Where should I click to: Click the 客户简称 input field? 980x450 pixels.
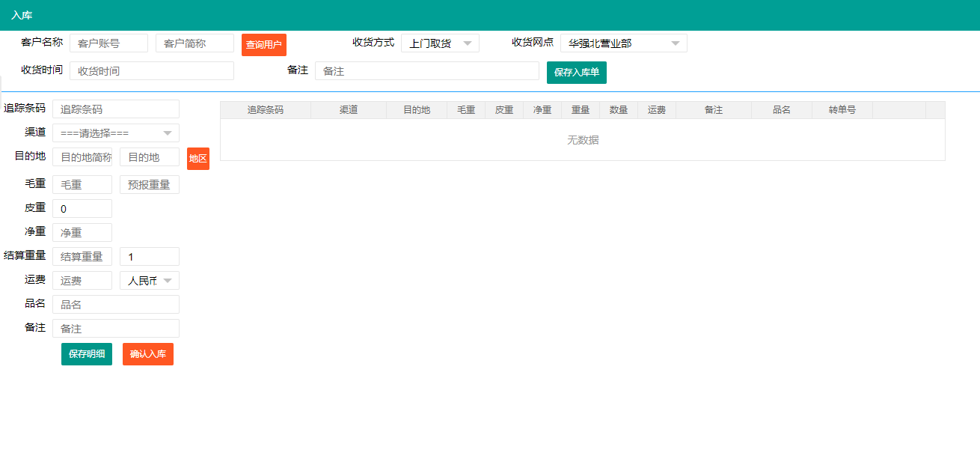click(x=195, y=43)
